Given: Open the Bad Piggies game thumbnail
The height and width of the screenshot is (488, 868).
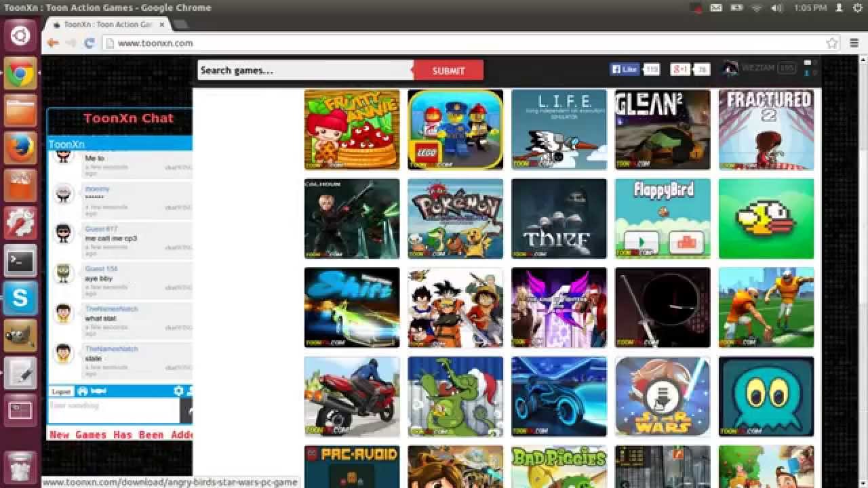Looking at the screenshot, I should pos(559,466).
